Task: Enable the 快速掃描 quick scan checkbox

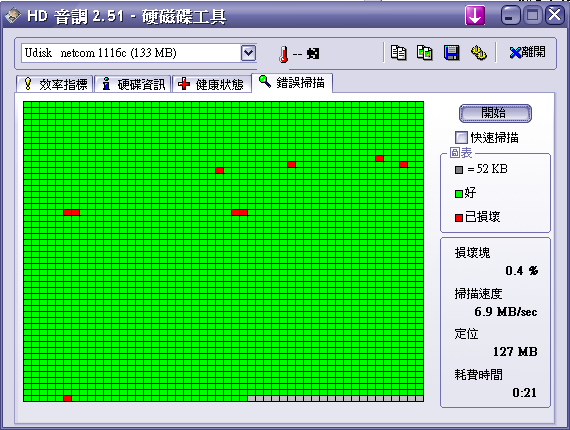Action: click(461, 137)
